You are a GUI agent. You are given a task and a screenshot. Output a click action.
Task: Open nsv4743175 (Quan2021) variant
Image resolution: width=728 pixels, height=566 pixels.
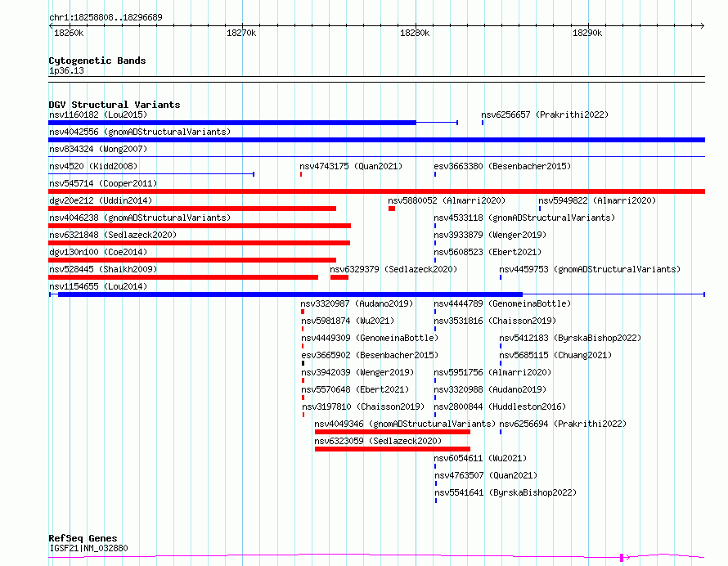[x=351, y=166]
